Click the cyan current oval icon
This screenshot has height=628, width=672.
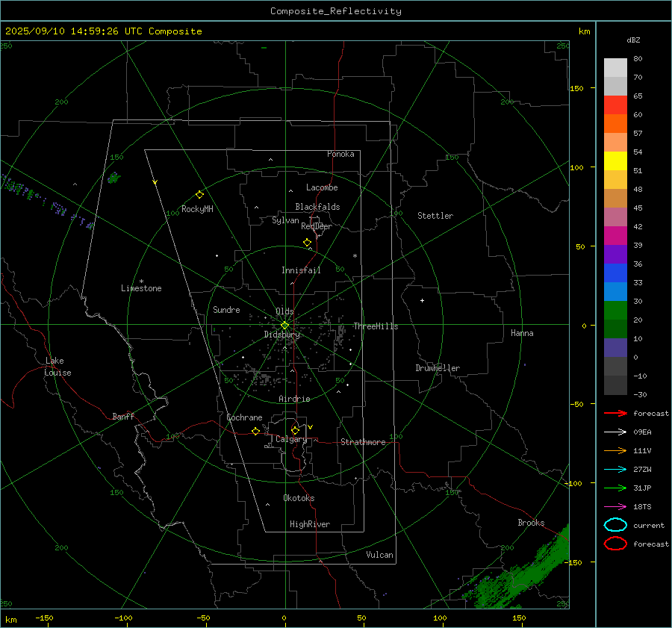click(x=615, y=525)
